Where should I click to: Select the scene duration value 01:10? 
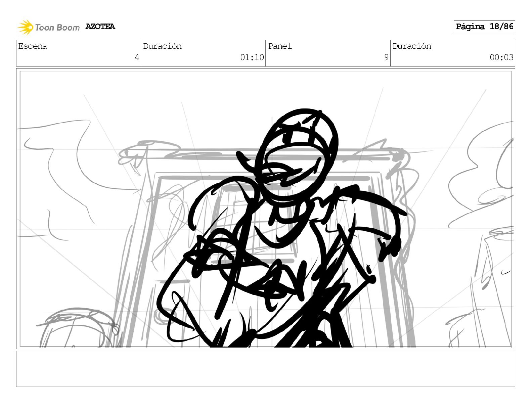point(252,57)
